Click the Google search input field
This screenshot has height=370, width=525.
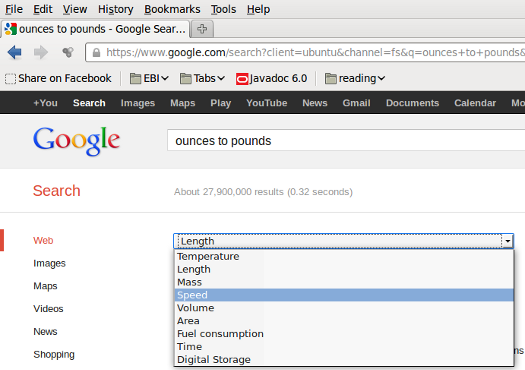(346, 140)
